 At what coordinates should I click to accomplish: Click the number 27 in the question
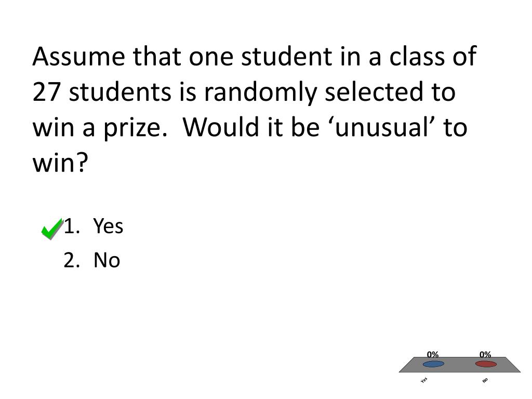click(x=46, y=92)
